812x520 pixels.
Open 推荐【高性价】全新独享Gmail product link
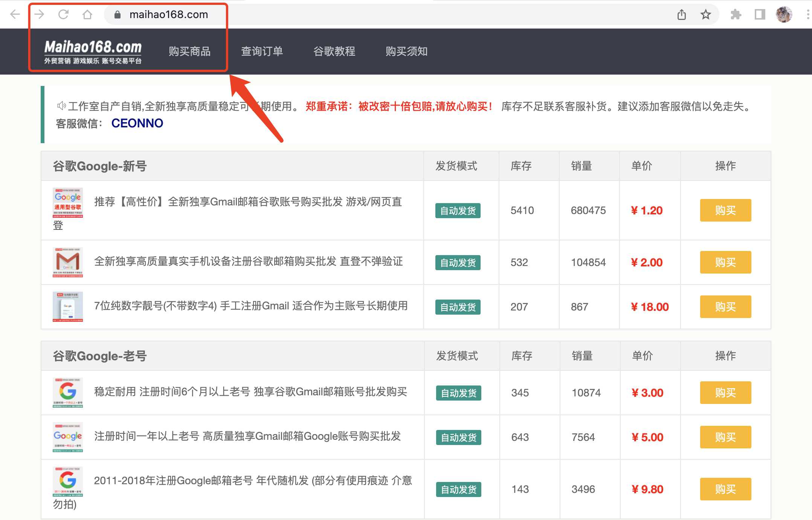coord(248,202)
